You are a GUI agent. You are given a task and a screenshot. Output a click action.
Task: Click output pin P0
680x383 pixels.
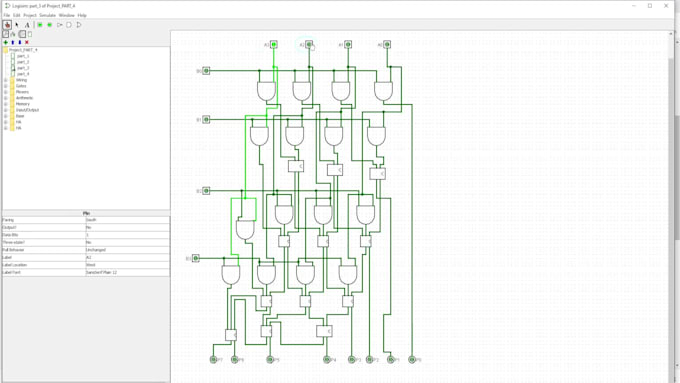pyautogui.click(x=412, y=360)
